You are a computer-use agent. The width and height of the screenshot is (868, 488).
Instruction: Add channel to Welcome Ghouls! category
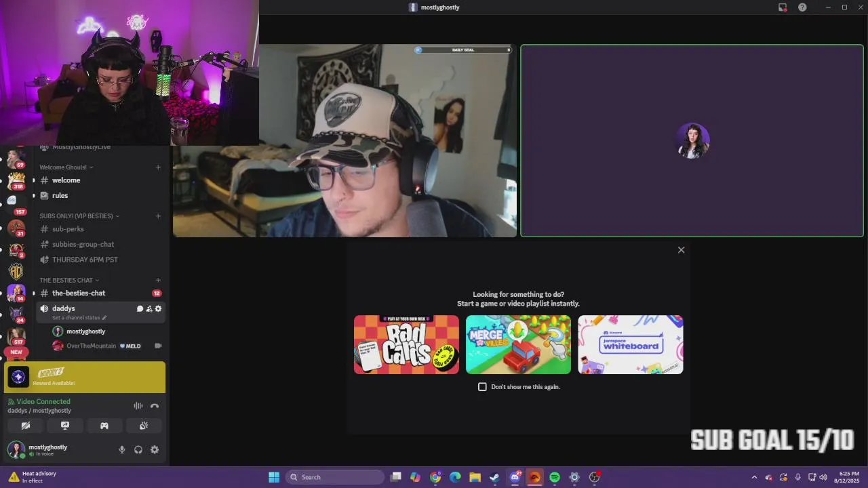[158, 167]
